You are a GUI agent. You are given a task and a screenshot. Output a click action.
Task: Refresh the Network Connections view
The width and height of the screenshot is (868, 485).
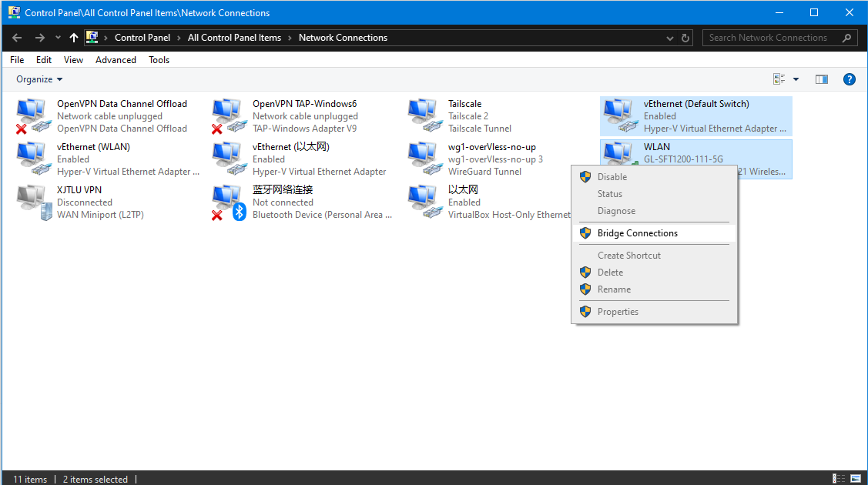(x=685, y=38)
